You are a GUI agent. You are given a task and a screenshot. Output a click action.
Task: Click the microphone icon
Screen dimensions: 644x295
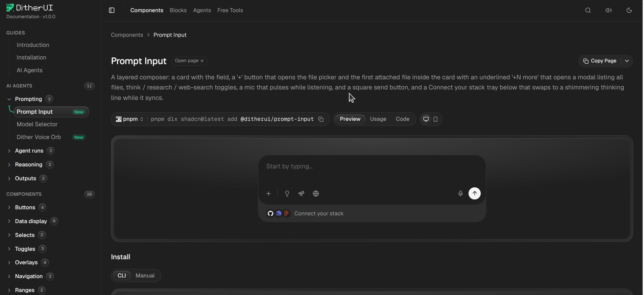tap(460, 194)
